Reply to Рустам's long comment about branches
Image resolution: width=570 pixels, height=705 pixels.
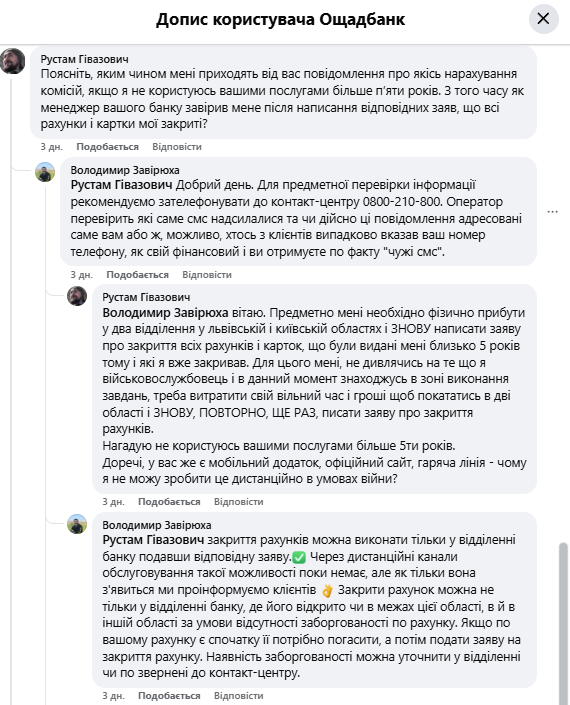point(238,501)
